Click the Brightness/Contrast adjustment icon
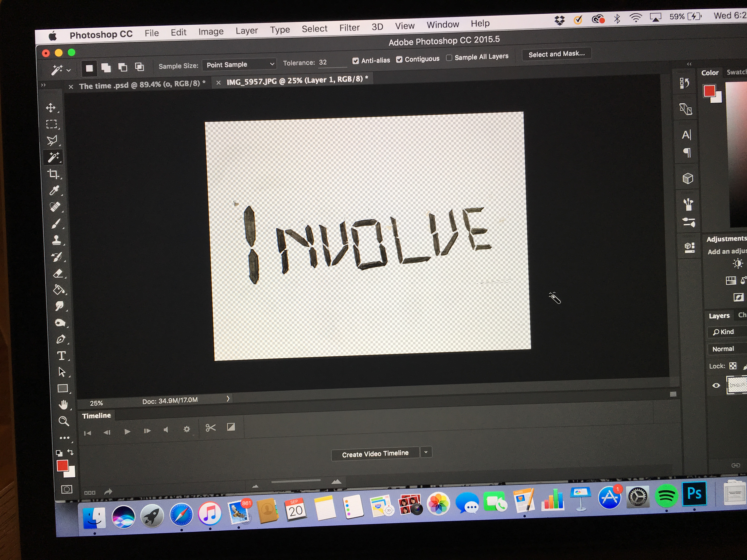This screenshot has width=747, height=560. (x=738, y=263)
